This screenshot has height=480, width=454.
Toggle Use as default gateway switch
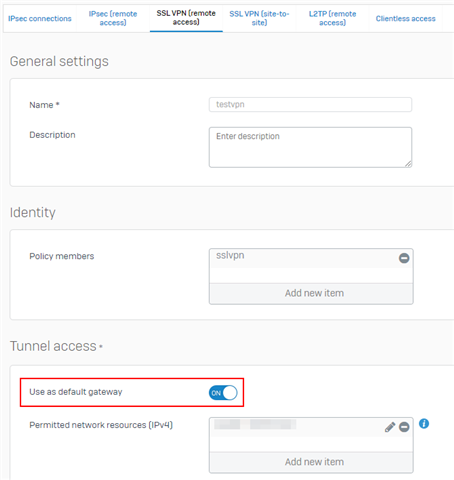[x=223, y=393]
